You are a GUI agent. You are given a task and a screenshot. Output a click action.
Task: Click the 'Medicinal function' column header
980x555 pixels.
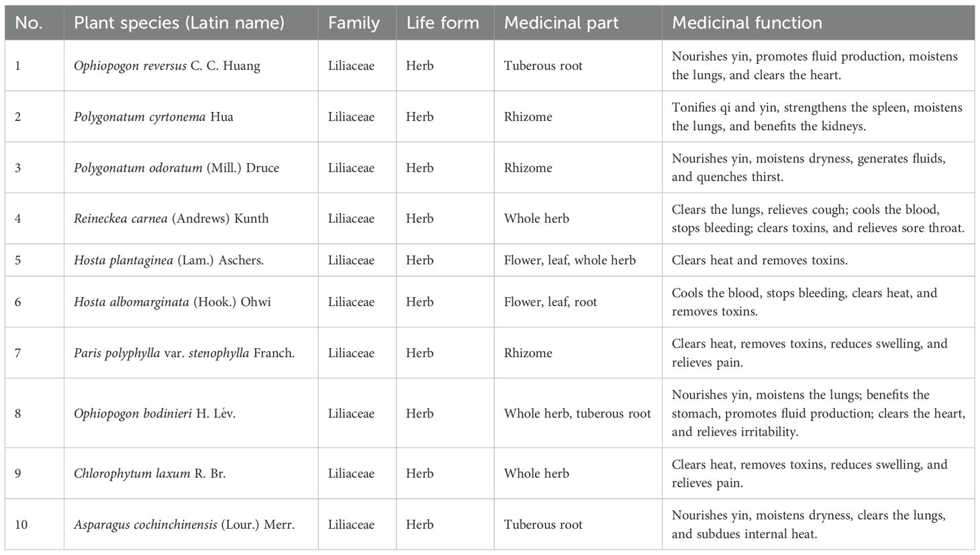pyautogui.click(x=746, y=23)
